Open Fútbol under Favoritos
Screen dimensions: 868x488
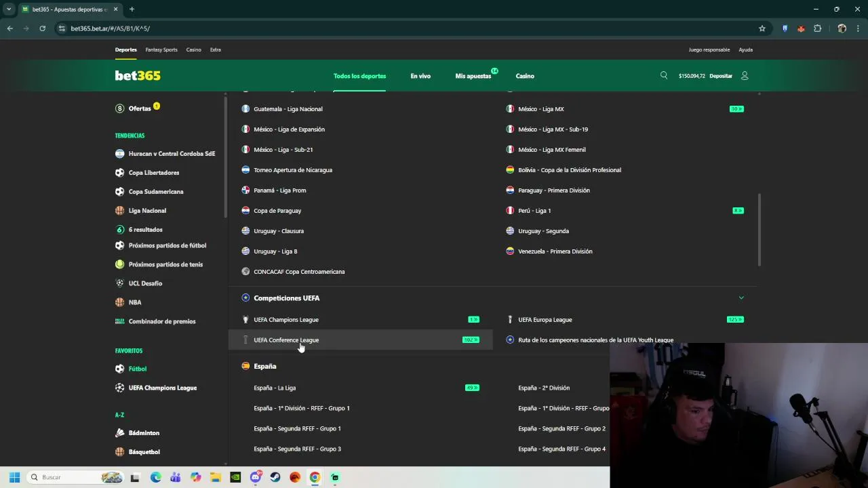click(138, 369)
